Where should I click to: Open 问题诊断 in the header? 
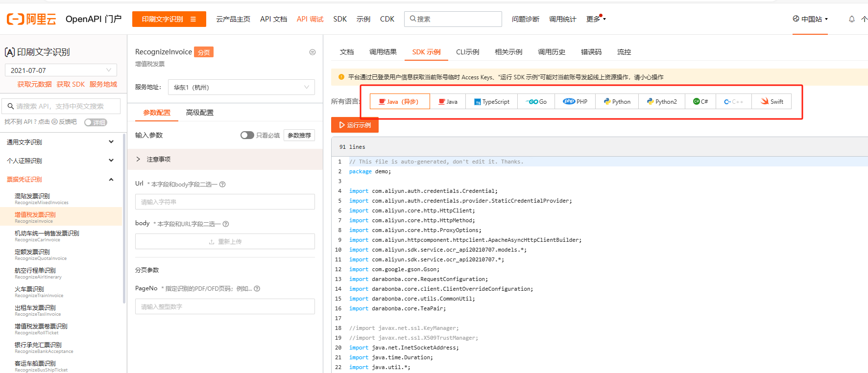[526, 19]
